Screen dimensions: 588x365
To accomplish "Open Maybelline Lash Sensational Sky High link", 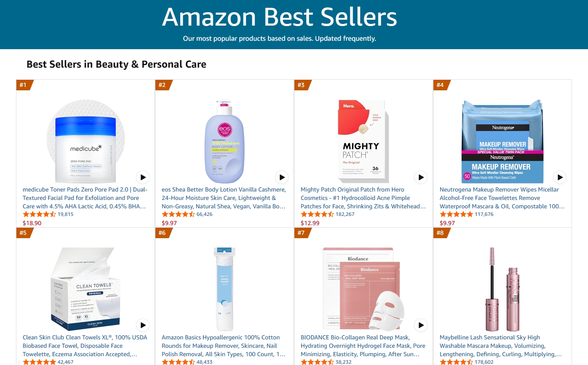I will click(501, 346).
